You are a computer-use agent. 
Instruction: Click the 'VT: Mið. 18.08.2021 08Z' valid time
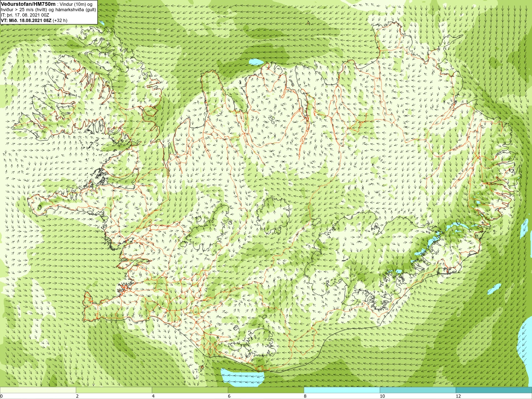click(26, 20)
